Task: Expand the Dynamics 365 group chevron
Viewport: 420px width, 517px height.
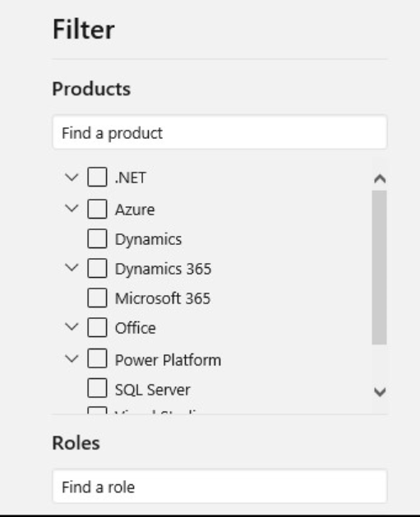Action: pyautogui.click(x=72, y=268)
